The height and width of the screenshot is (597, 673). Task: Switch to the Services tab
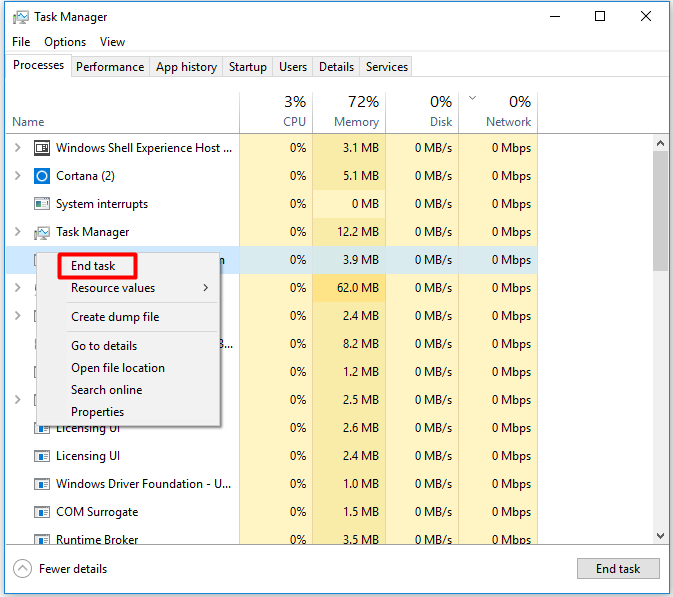pyautogui.click(x=387, y=67)
